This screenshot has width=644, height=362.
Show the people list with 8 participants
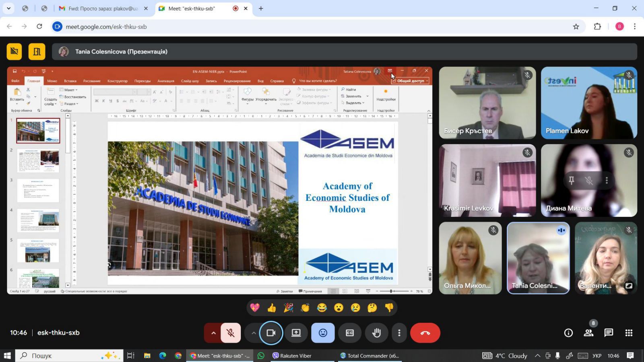click(x=588, y=333)
